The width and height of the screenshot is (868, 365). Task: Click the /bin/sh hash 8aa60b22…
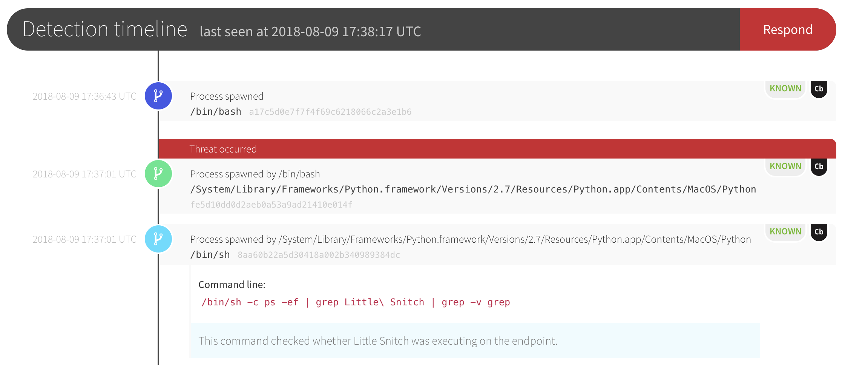319,255
